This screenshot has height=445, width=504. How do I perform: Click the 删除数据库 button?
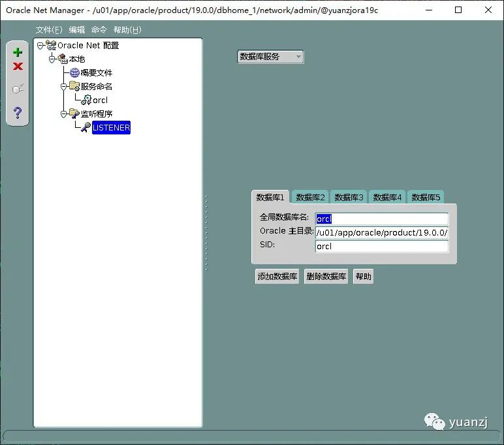point(326,276)
